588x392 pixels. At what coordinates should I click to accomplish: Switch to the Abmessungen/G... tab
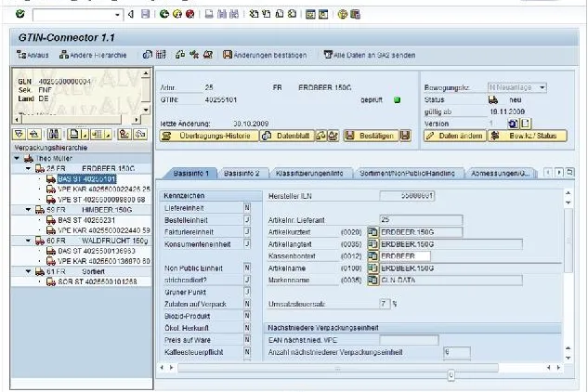pyautogui.click(x=501, y=174)
